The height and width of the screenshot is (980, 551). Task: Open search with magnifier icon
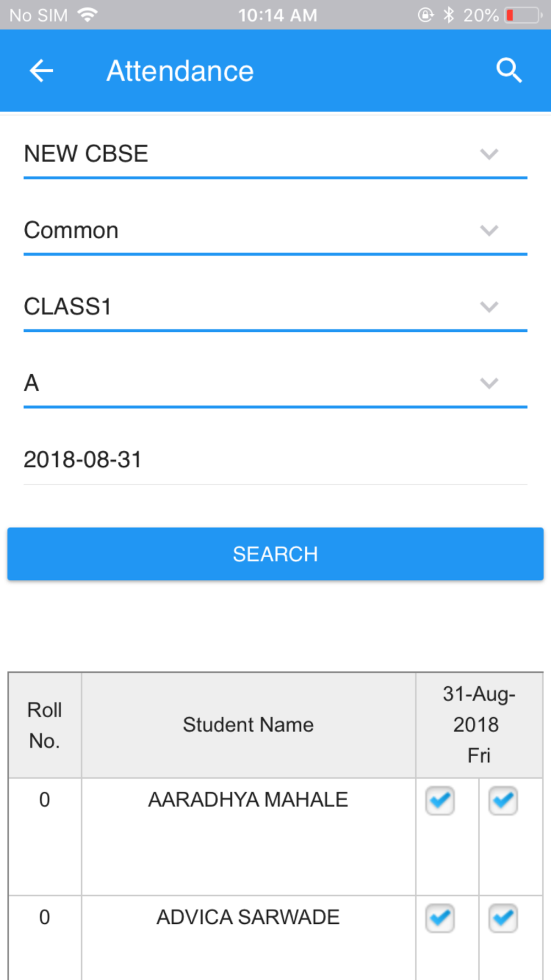pyautogui.click(x=509, y=71)
